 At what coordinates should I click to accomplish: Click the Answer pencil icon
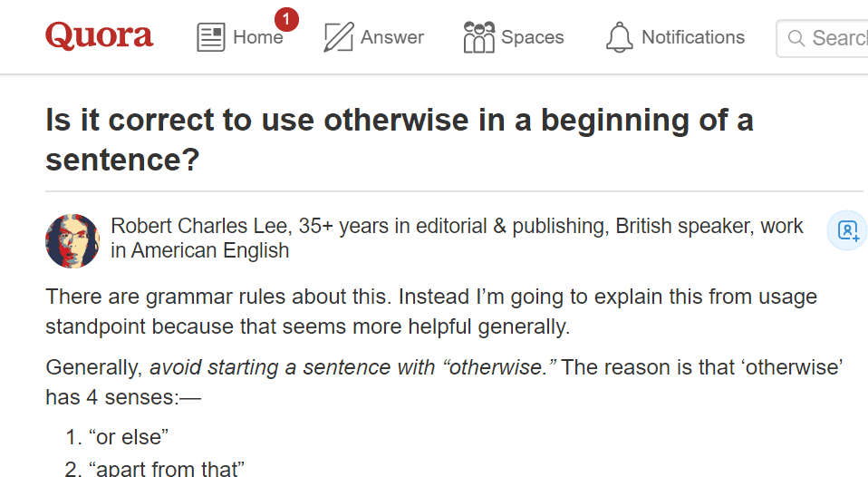pyautogui.click(x=338, y=38)
